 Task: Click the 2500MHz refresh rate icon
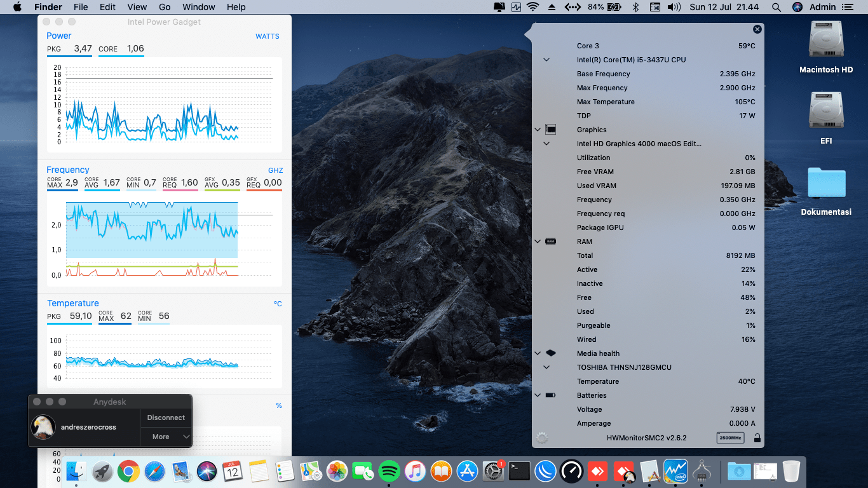(x=730, y=438)
